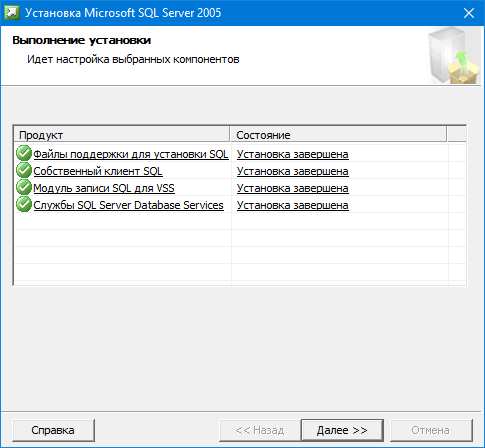Open the Установка завершена status for Службы SQL Server
Viewport: 485px width, 448px height.
pos(293,205)
